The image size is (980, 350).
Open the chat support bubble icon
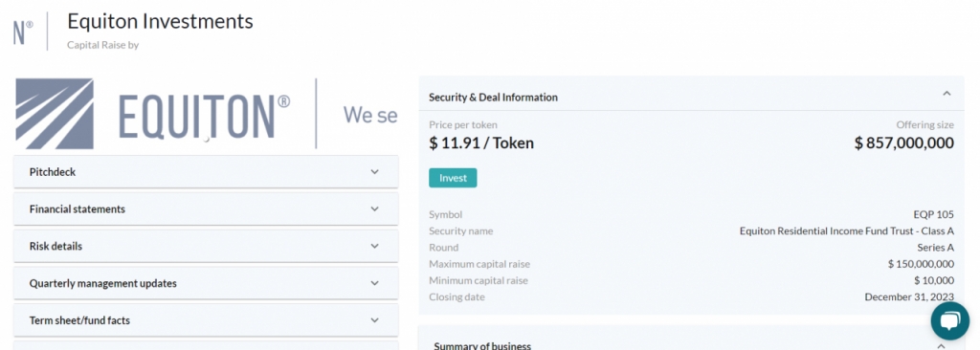(x=949, y=321)
